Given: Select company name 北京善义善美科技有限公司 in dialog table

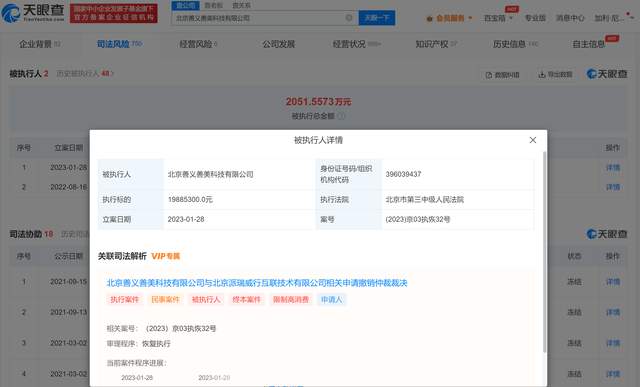Looking at the screenshot, I should click(x=211, y=174).
